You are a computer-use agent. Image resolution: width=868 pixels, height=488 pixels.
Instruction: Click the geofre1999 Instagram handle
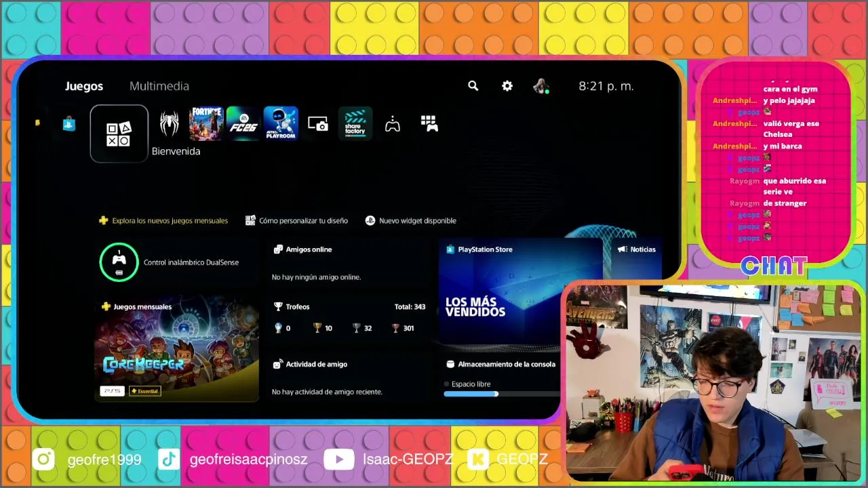(x=104, y=460)
